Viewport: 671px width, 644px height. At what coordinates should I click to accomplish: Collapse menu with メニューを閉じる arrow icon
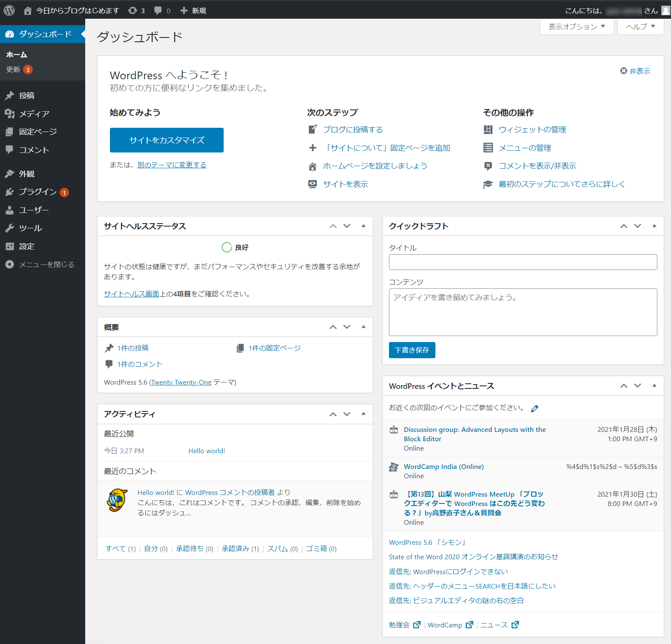pos(9,264)
